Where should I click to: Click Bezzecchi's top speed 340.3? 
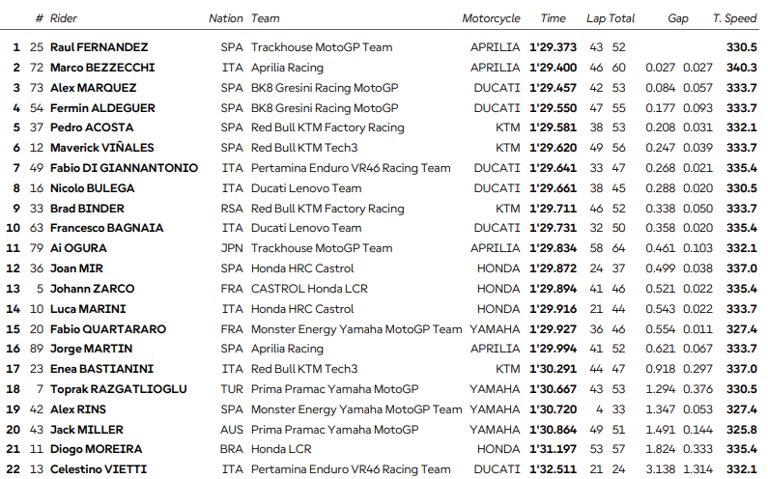click(741, 67)
